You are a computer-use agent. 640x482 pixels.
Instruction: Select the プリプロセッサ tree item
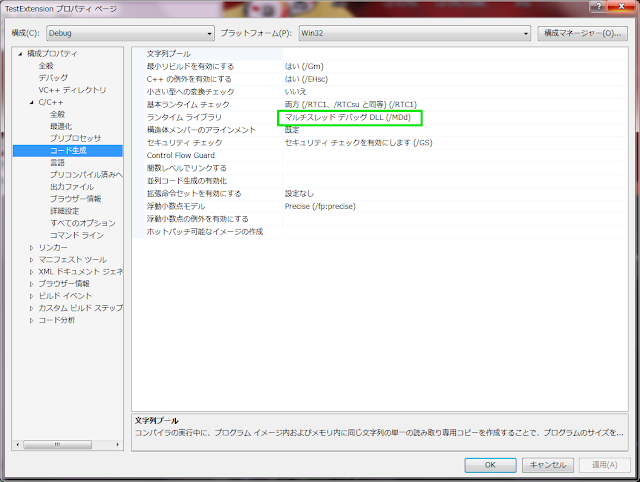click(x=76, y=138)
